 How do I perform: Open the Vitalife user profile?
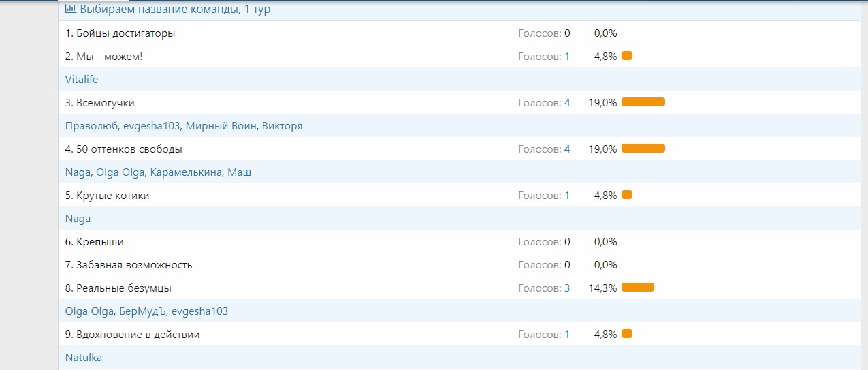[82, 80]
